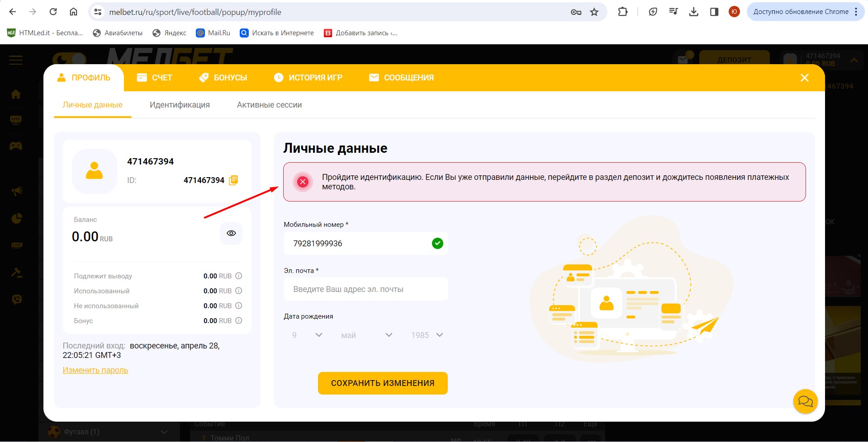Open the birth year dropdown 1985
Viewport: 868px width, 442px height.
tap(427, 335)
